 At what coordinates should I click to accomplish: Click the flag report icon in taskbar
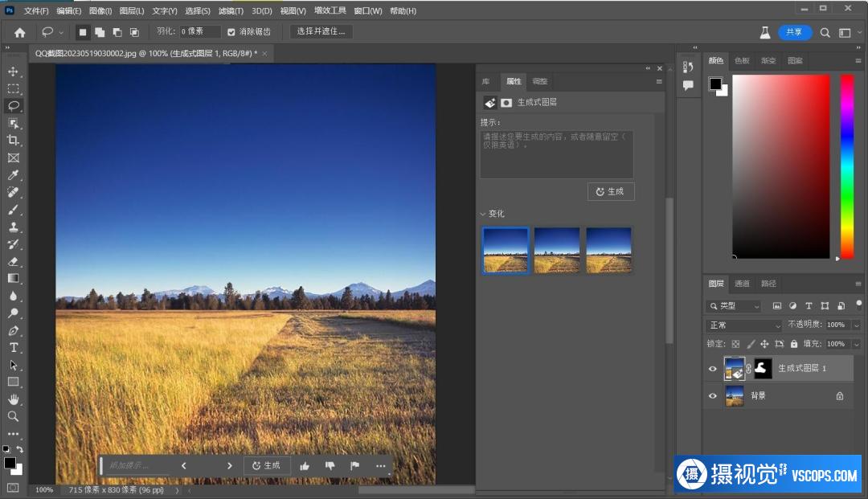(355, 466)
